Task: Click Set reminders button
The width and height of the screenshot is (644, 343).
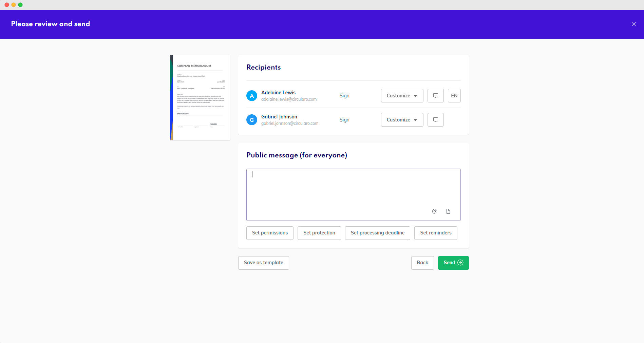Action: coord(435,233)
